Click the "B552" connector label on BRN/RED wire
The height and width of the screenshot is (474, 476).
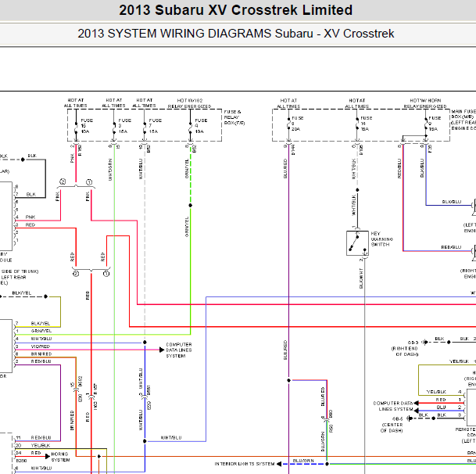(81, 382)
